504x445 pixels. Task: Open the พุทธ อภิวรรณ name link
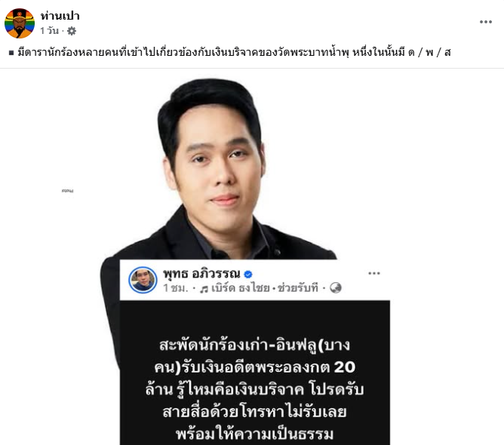click(x=201, y=274)
